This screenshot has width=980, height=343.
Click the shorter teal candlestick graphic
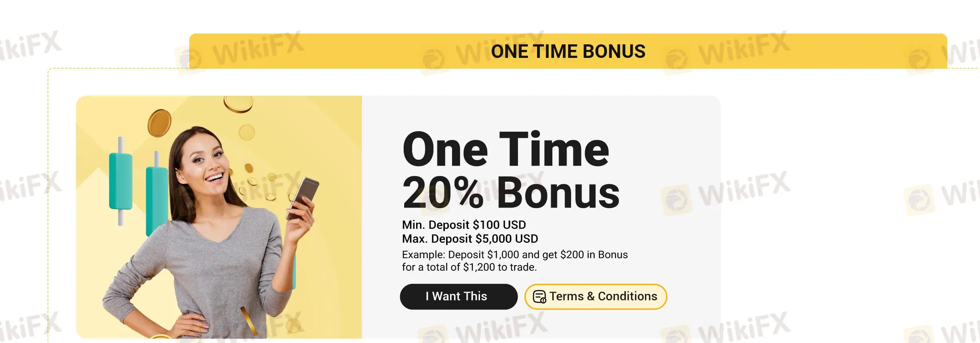121,181
